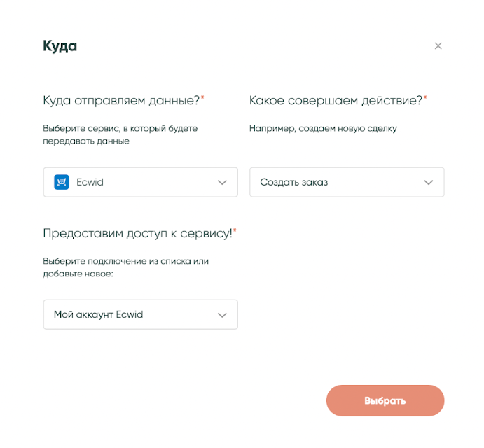Click the Куда dialog title
Image resolution: width=484 pixels, height=448 pixels.
click(x=60, y=46)
